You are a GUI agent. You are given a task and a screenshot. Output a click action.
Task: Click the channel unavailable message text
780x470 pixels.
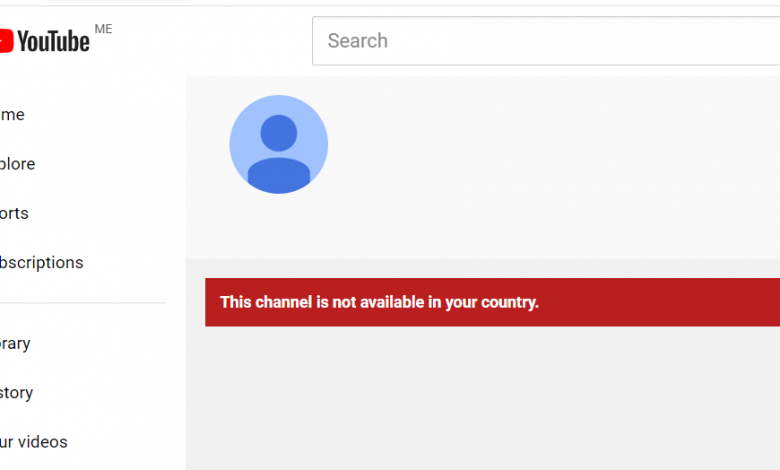(379, 302)
